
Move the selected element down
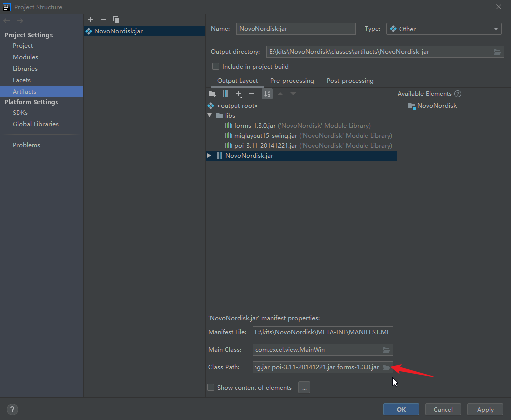tap(293, 94)
